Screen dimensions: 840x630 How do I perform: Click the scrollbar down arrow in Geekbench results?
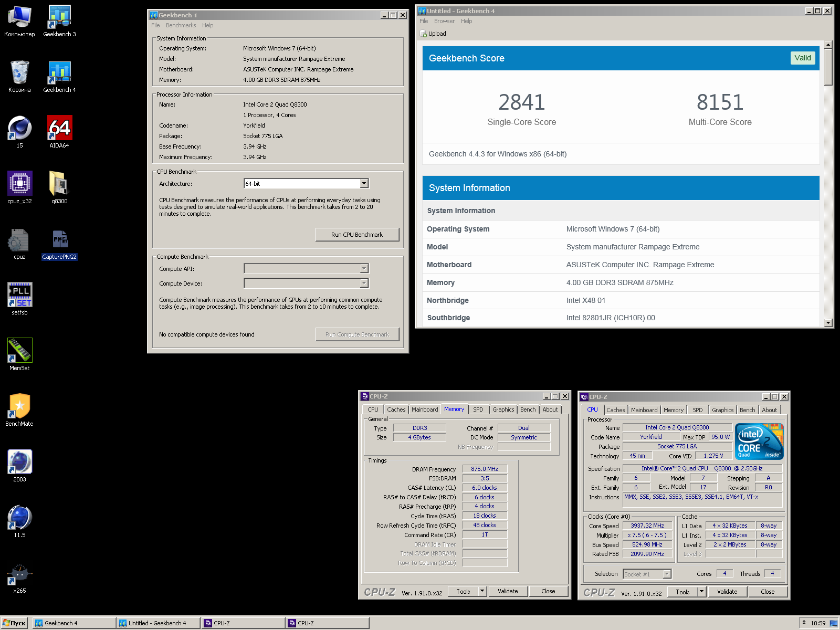coord(828,323)
